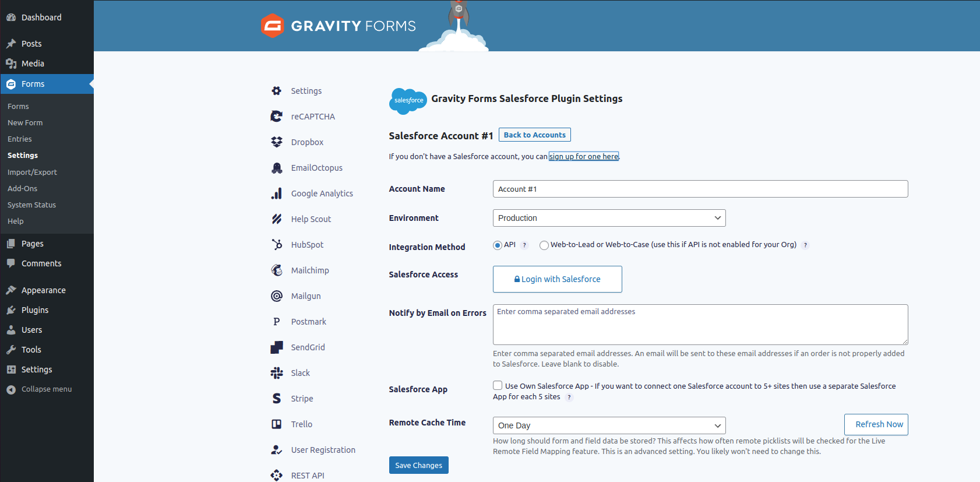Click the Slack icon
Screen dimensions: 980x482
[x=277, y=373]
